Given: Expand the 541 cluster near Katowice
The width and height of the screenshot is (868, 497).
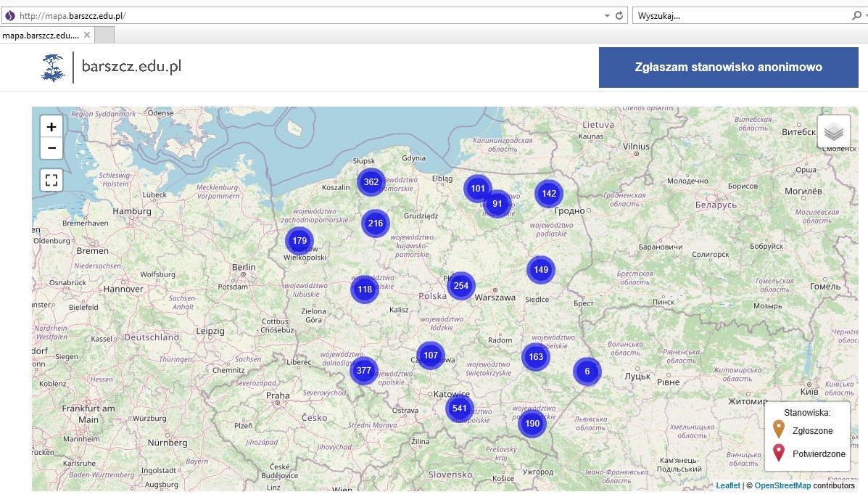Looking at the screenshot, I should (x=458, y=408).
